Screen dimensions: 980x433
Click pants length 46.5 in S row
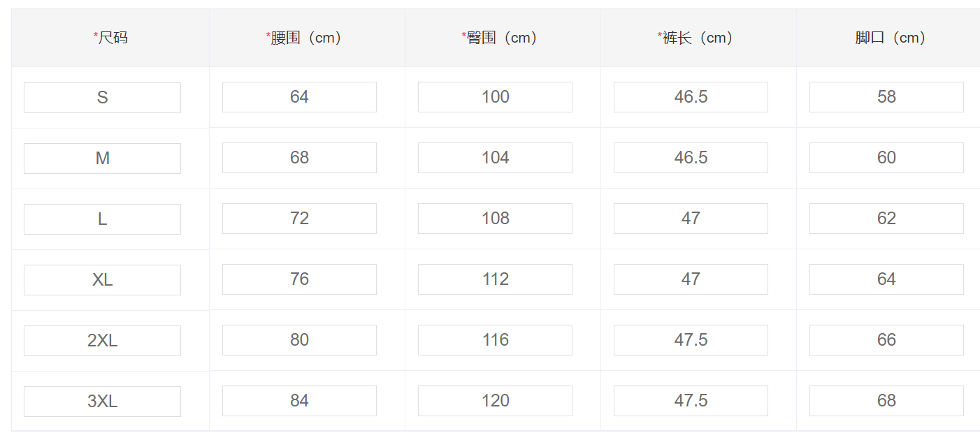coord(691,97)
